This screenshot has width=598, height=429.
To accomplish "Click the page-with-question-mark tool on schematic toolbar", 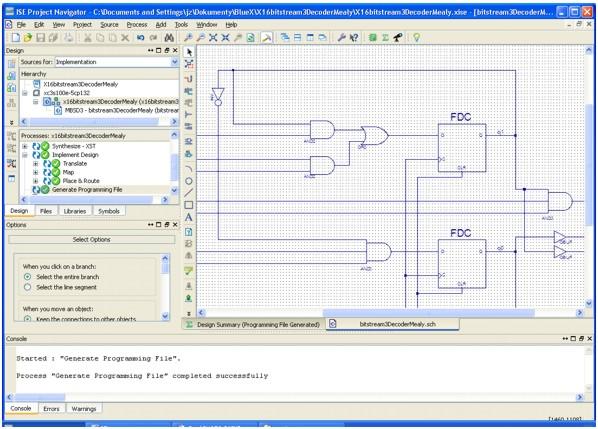I will [x=189, y=232].
